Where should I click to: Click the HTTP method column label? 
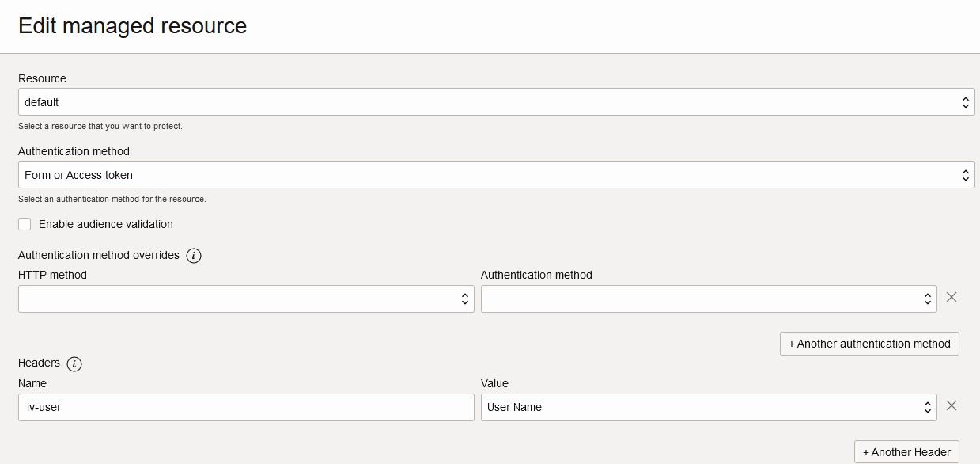(53, 275)
